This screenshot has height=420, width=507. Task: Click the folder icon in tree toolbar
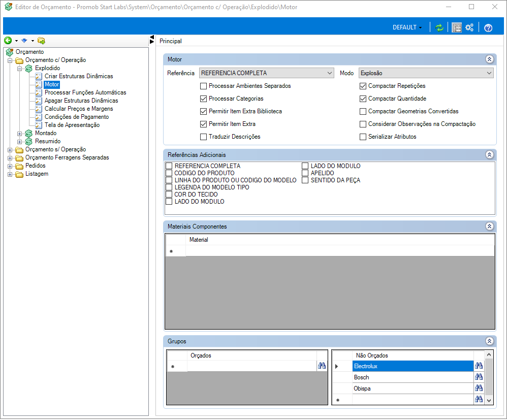tap(41, 41)
